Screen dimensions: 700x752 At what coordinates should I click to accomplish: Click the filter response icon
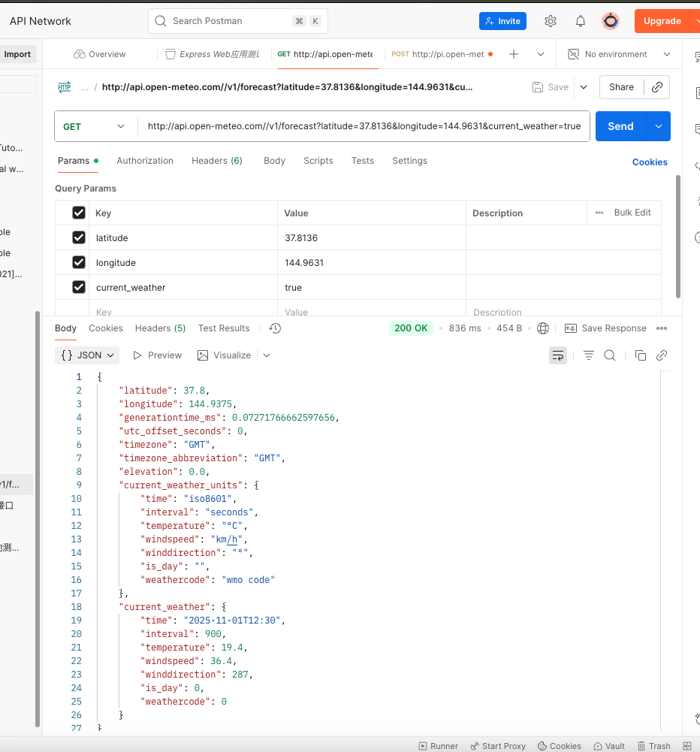[x=589, y=355]
